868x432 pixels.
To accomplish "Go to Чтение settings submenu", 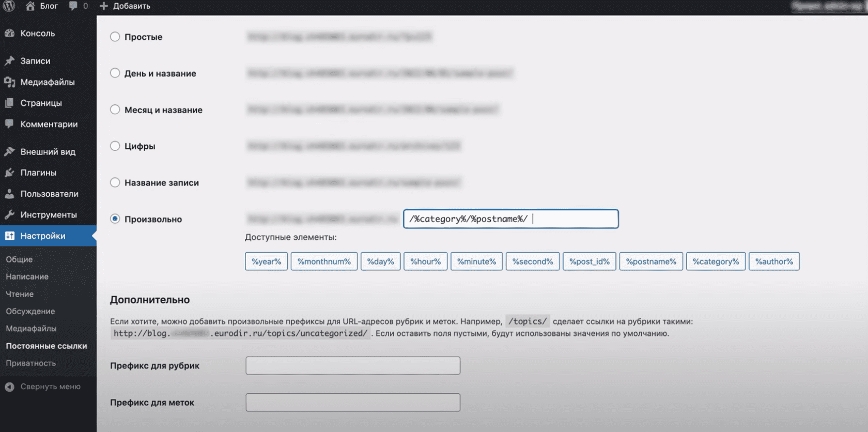I will [x=20, y=294].
